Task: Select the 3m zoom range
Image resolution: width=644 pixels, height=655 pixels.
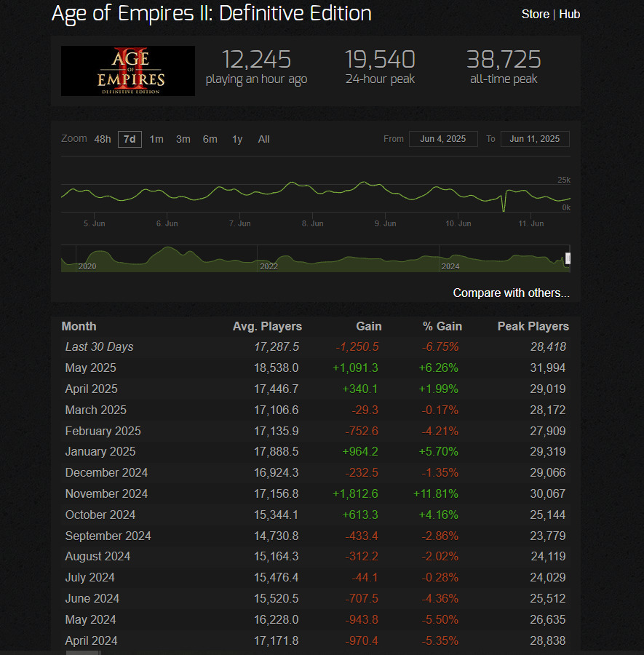Action: [x=183, y=139]
